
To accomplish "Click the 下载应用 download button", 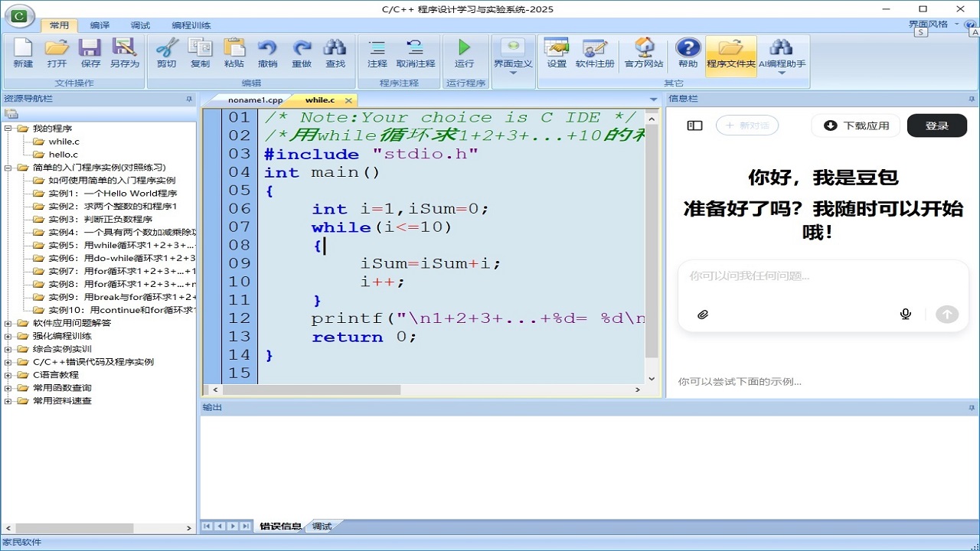I will coord(855,126).
